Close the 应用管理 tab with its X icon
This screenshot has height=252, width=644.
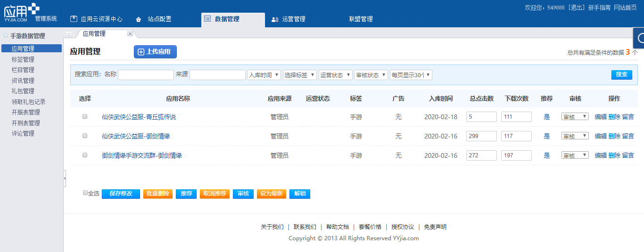(130, 34)
